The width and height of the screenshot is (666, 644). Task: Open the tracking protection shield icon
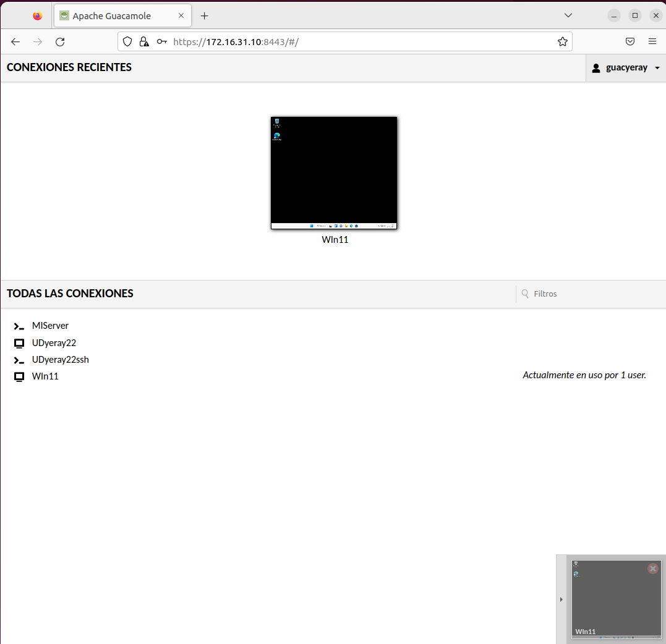tap(127, 41)
